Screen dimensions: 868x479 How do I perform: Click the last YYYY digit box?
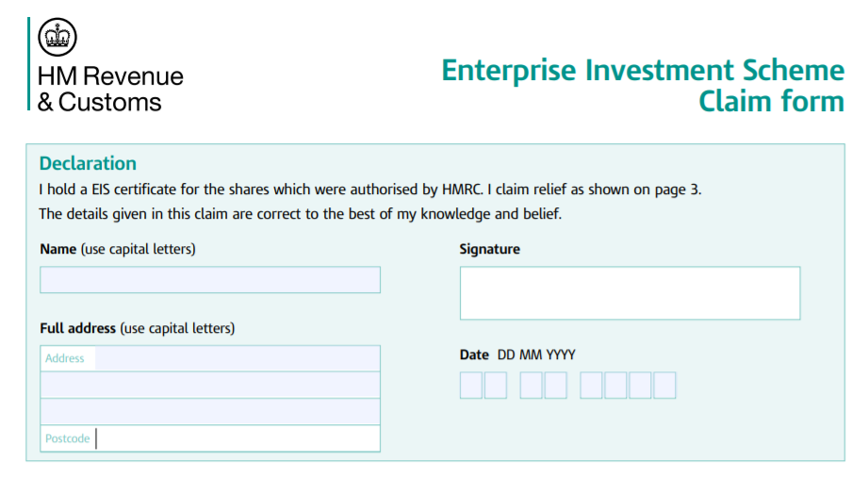tap(665, 386)
